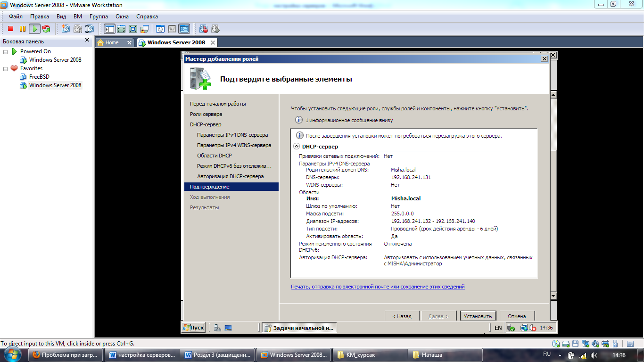Viewport: 644px width, 362px height.
Task: Click the guest EN language indicator
Action: click(x=498, y=328)
